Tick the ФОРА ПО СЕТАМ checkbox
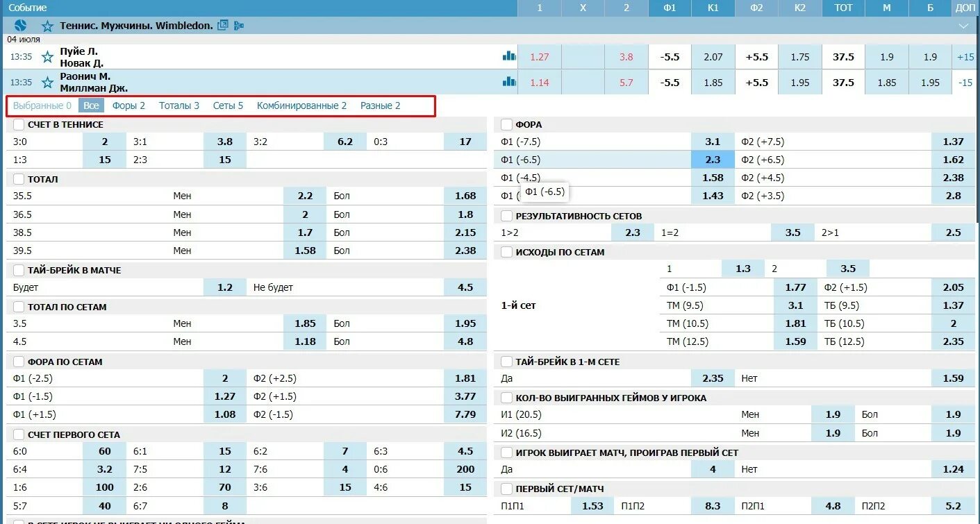This screenshot has height=524, width=980. coord(19,362)
